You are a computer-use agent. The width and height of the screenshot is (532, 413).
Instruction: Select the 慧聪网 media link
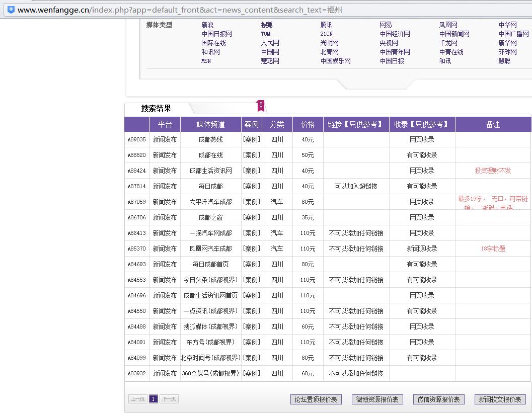[270, 61]
